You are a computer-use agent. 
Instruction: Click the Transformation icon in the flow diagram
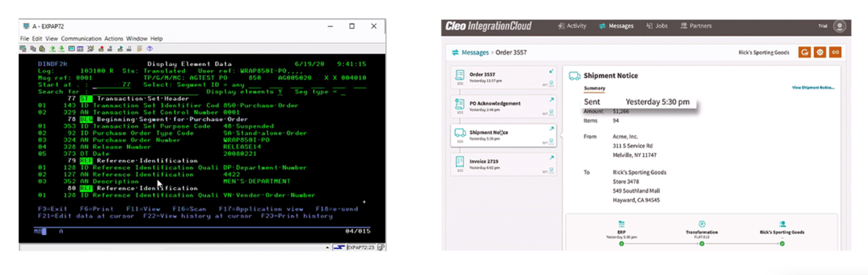click(x=702, y=224)
